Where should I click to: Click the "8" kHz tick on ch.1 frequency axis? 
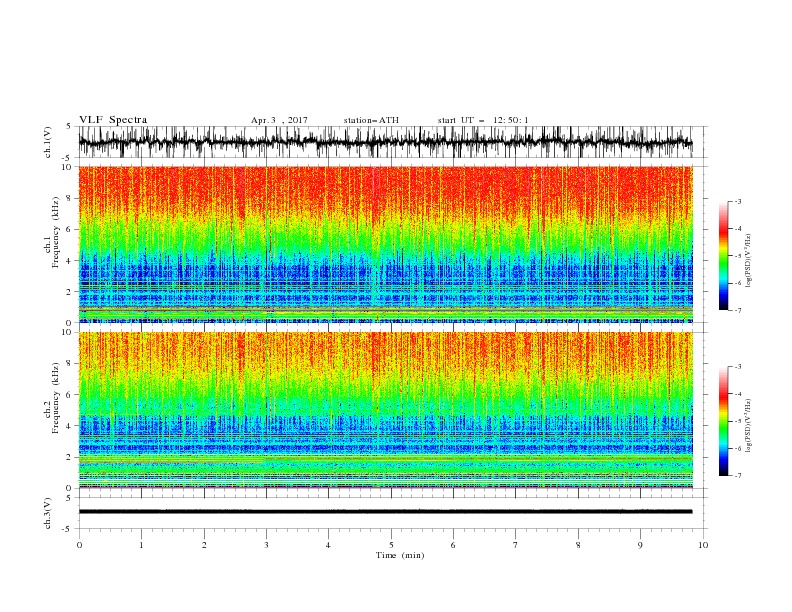click(x=69, y=198)
